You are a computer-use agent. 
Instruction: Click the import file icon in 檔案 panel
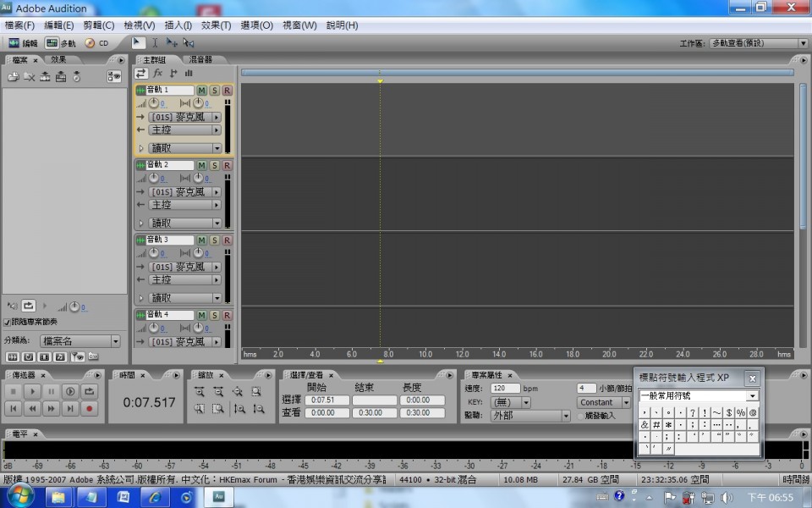(x=14, y=76)
